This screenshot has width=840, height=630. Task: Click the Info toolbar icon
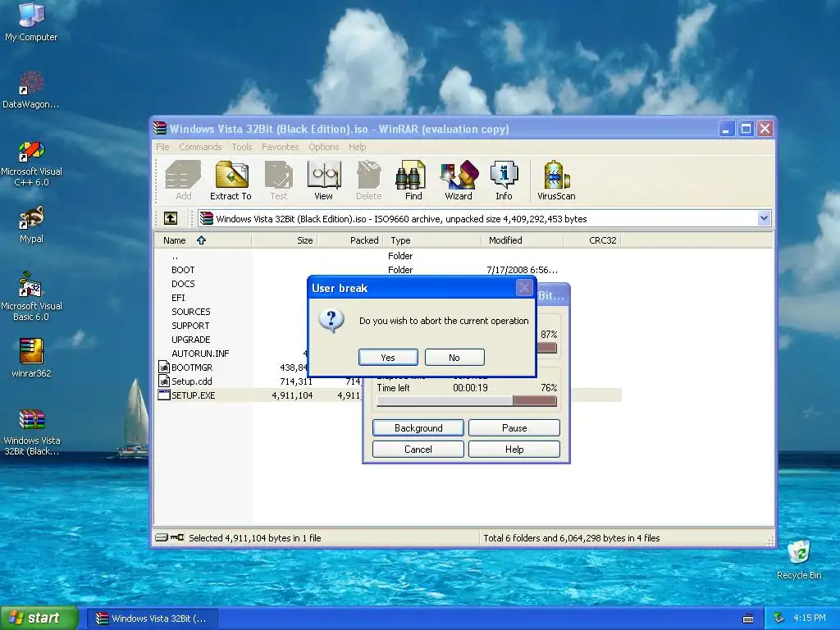coord(504,180)
